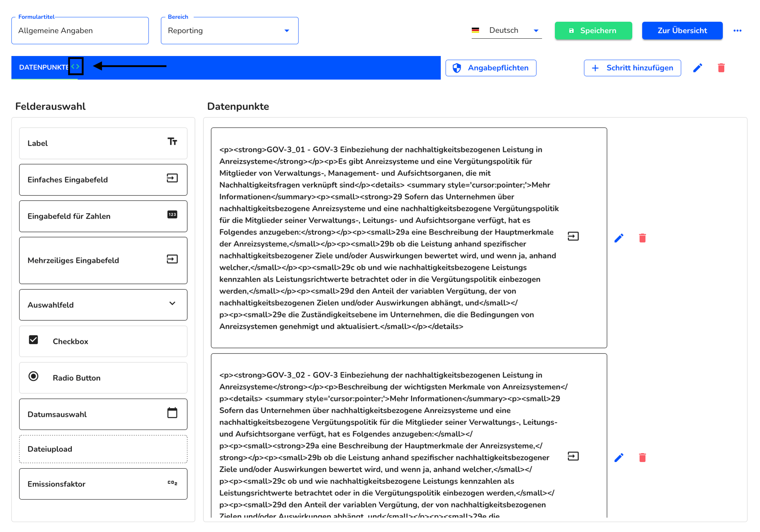
Task: Delete the GOV-3_02 data point
Action: point(642,458)
